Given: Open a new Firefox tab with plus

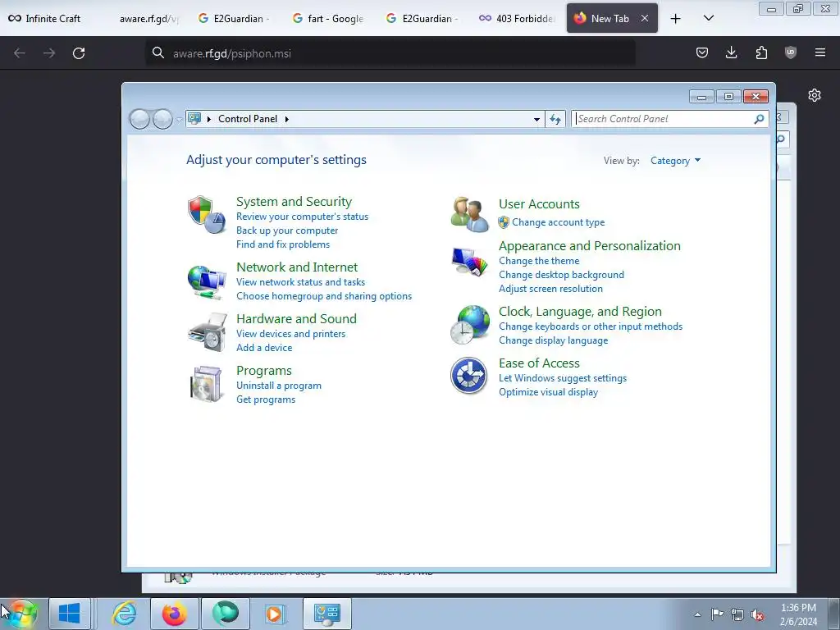Looking at the screenshot, I should (x=676, y=19).
